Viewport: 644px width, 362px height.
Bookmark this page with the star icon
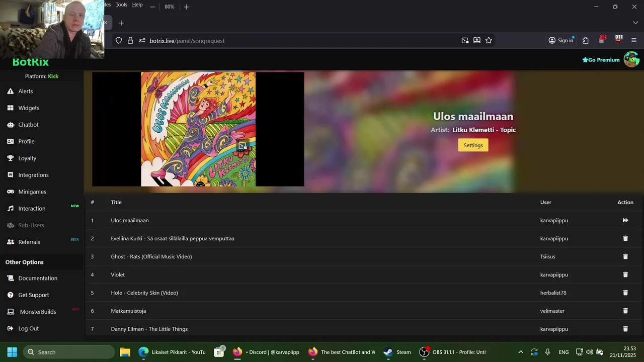489,41
